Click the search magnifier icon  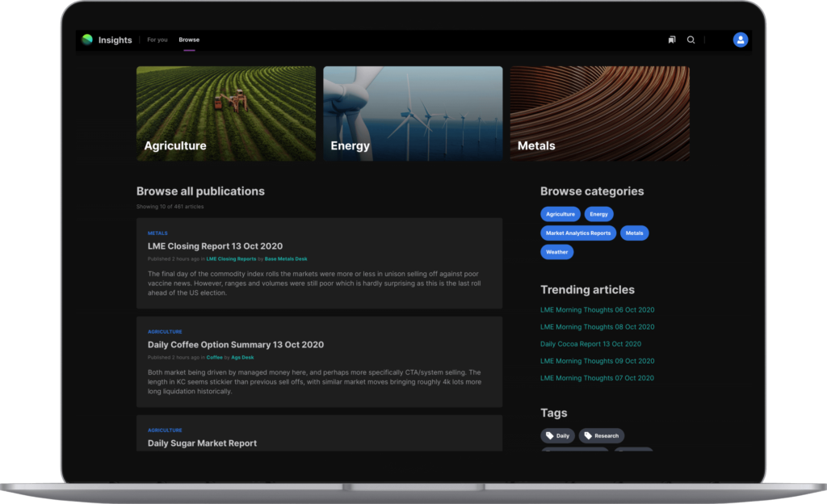[x=691, y=40]
